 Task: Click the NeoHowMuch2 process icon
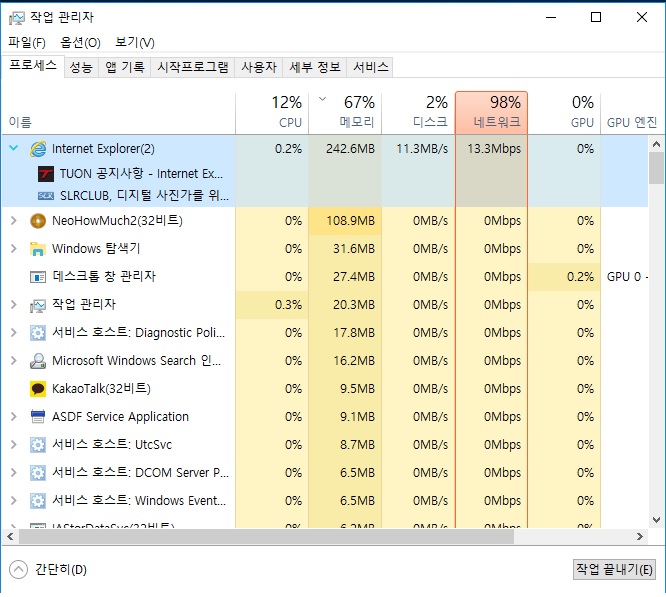pos(38,221)
